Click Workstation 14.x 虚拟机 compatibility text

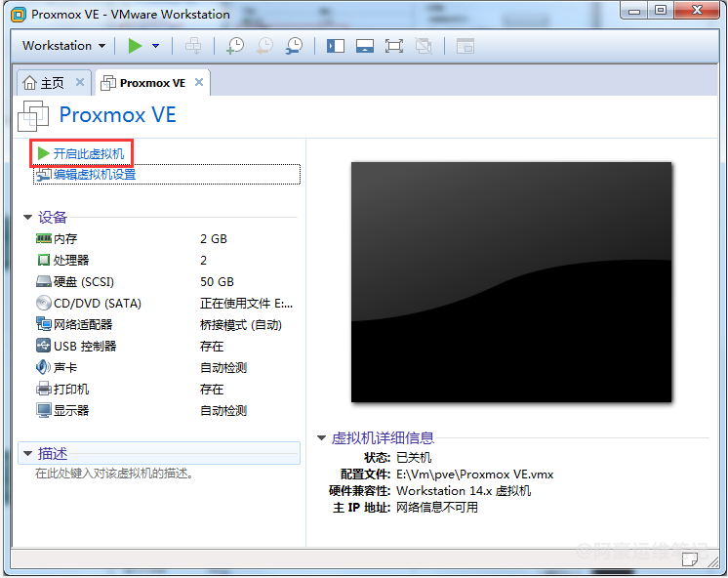point(464,491)
